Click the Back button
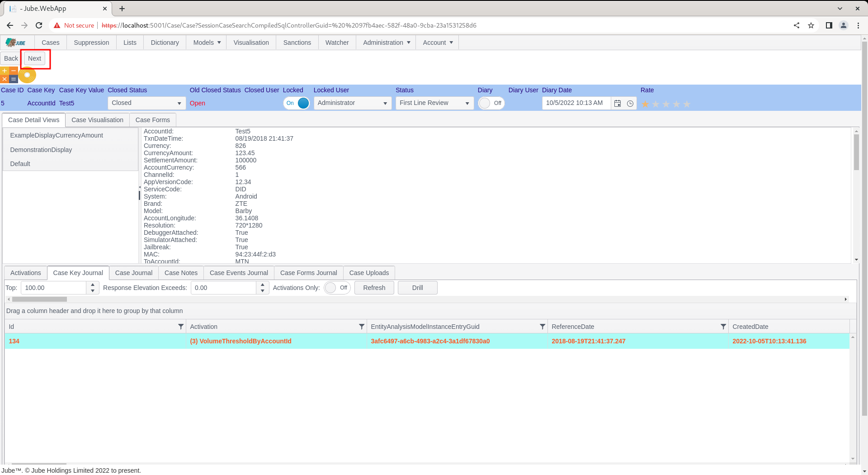This screenshot has width=868, height=475. [x=11, y=58]
